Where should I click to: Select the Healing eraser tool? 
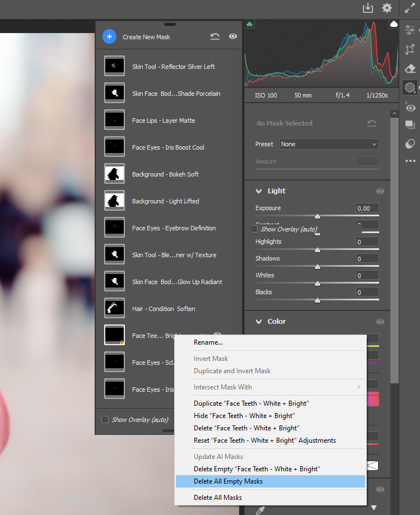[x=410, y=68]
